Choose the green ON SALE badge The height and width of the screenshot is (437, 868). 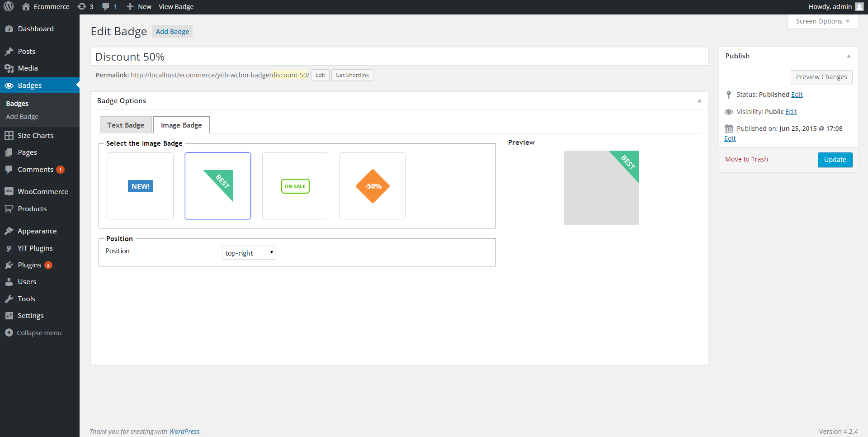click(295, 186)
